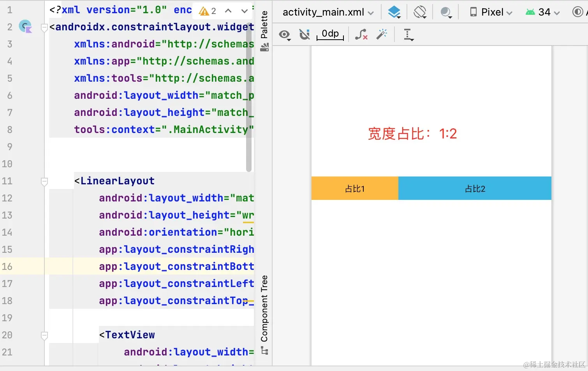
Task: Open the guidelines dropdown icon
Action: [408, 35]
